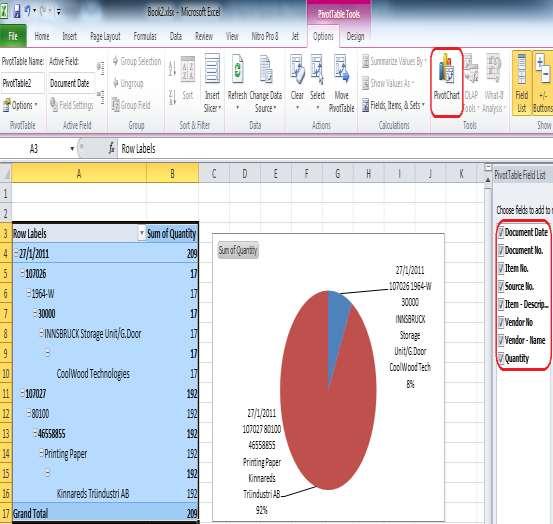Open Show Values As dropdown
This screenshot has height=524, width=553.
(388, 83)
